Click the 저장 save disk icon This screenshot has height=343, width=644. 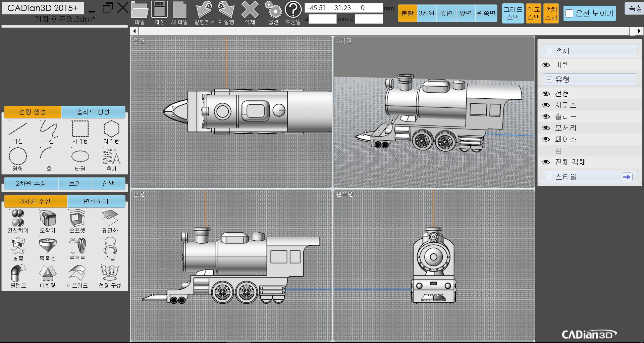point(159,9)
